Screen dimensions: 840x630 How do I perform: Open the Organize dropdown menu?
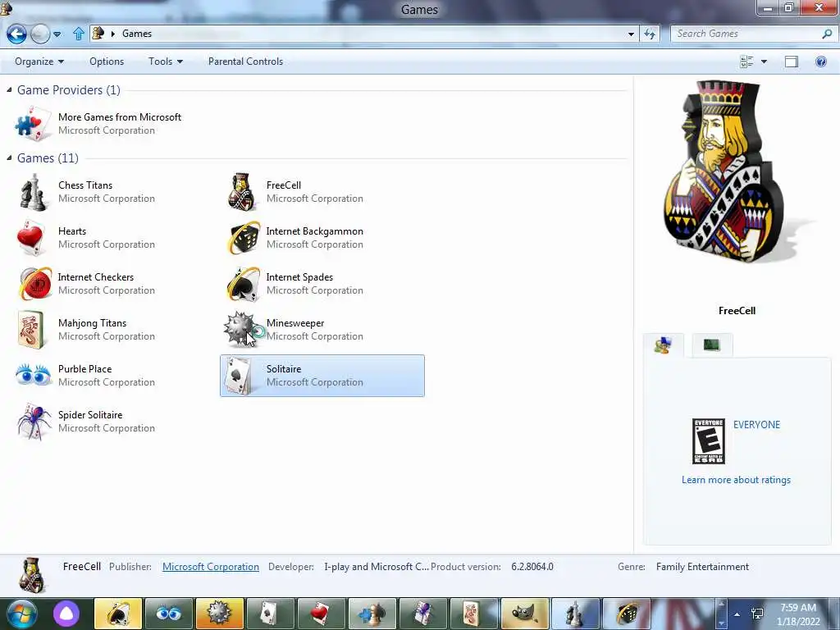click(39, 62)
